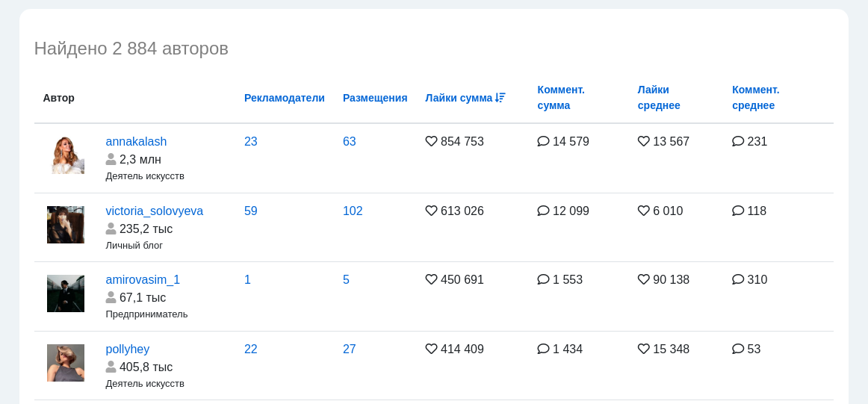Viewport: 868px width, 404px height.
Task: Open victoria_solovyeva author link
Action: coord(155,211)
